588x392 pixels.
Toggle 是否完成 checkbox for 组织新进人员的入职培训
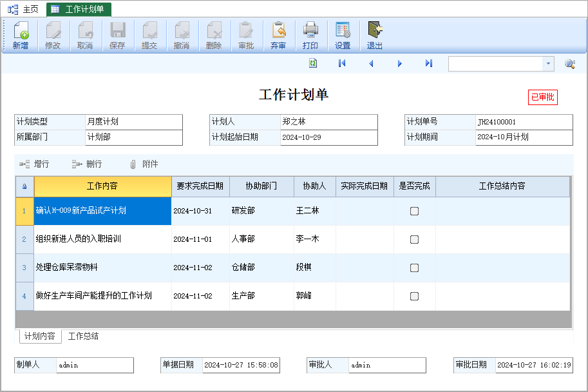pos(414,240)
